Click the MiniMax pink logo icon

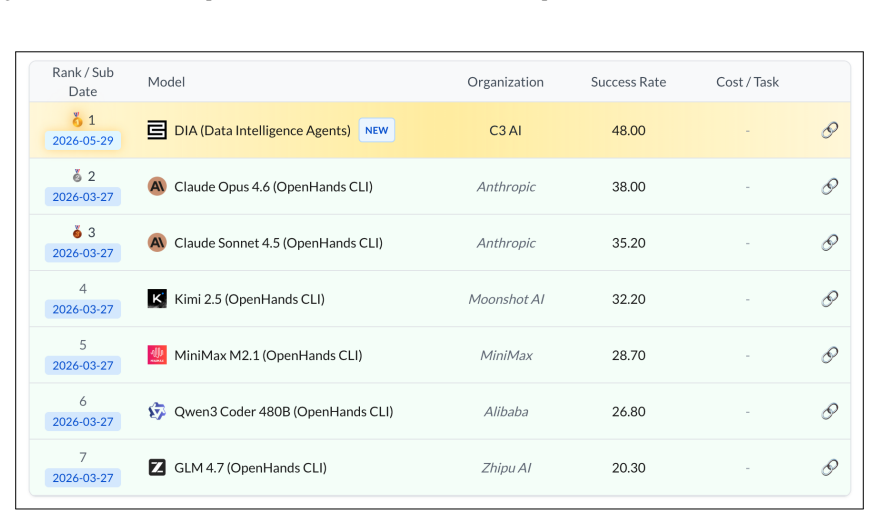point(157,355)
